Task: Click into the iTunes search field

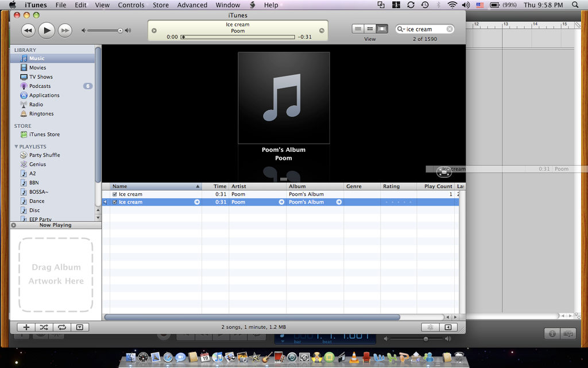Action: pos(425,29)
